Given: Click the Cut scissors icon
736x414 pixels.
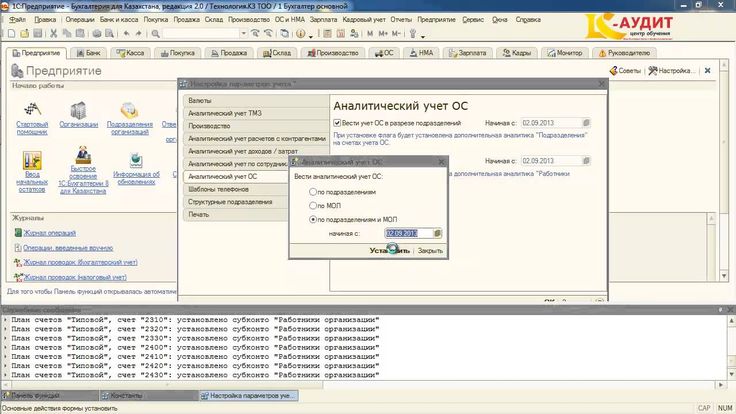Looking at the screenshot, I should 54,33.
